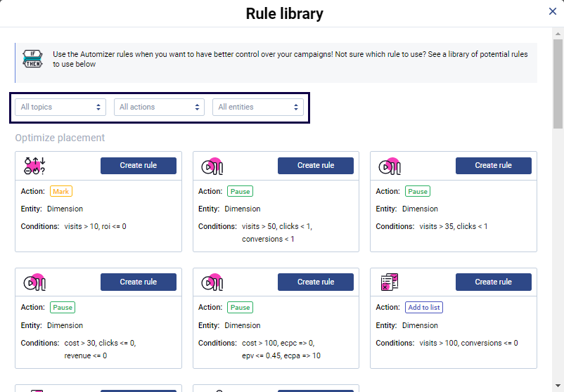Screen dimensions: 564x392
Task: Create rule for visits > 35, clicks < 1
Action: (x=493, y=166)
